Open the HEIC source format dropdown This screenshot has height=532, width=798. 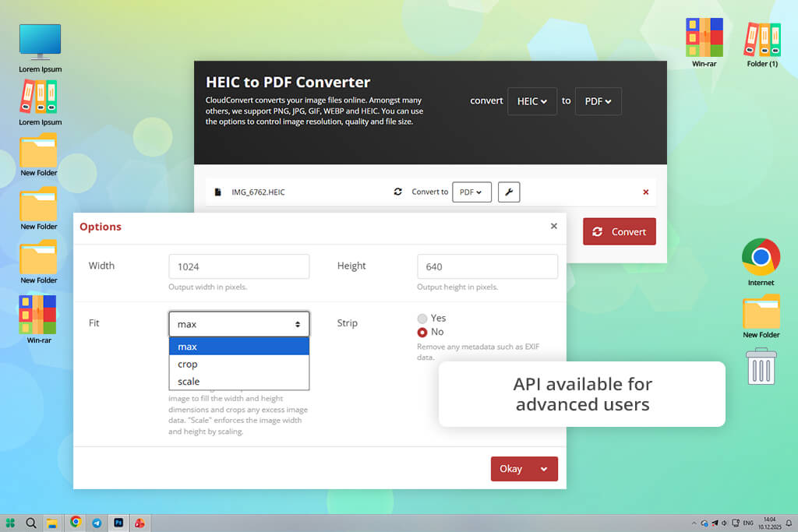pos(531,101)
